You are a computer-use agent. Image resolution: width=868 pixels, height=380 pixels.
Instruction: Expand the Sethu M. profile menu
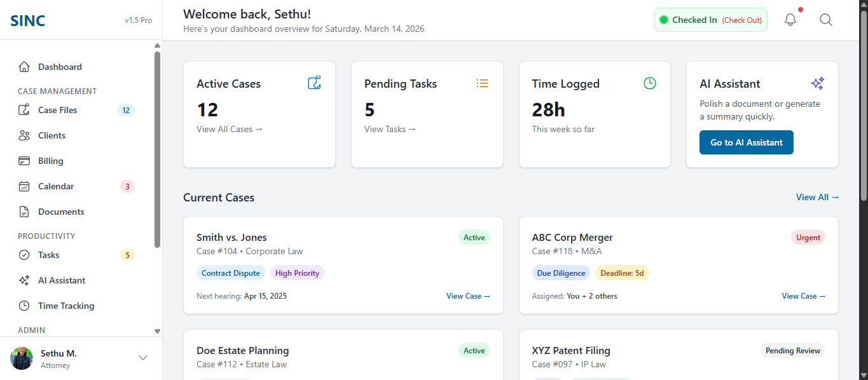pos(142,357)
